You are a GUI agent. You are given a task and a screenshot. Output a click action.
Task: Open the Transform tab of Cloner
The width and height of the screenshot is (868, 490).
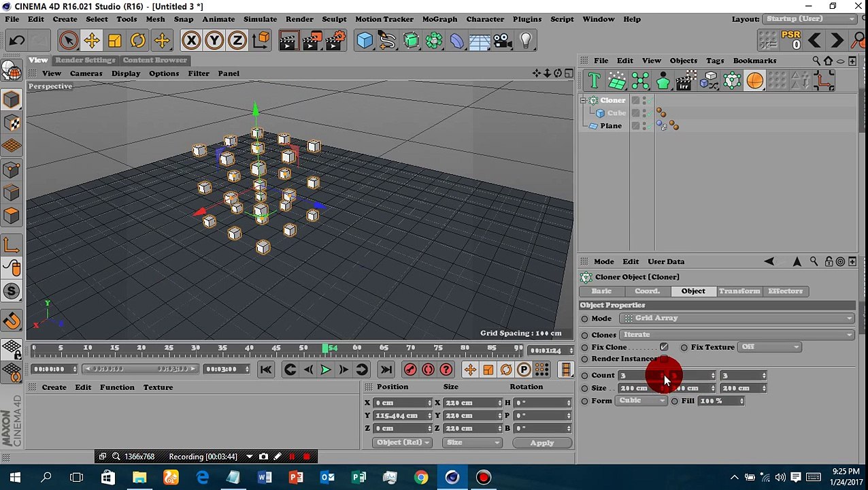pyautogui.click(x=739, y=291)
